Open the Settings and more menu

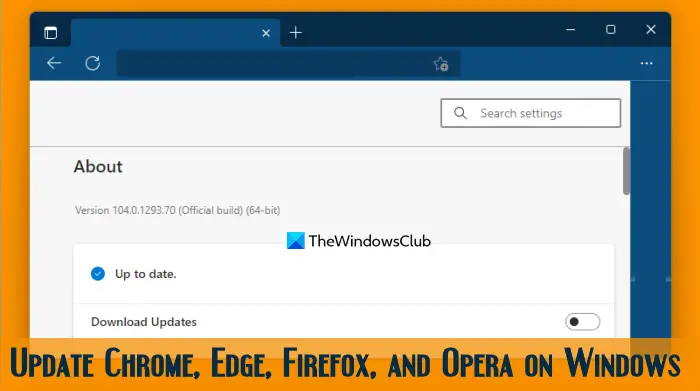pyautogui.click(x=646, y=63)
